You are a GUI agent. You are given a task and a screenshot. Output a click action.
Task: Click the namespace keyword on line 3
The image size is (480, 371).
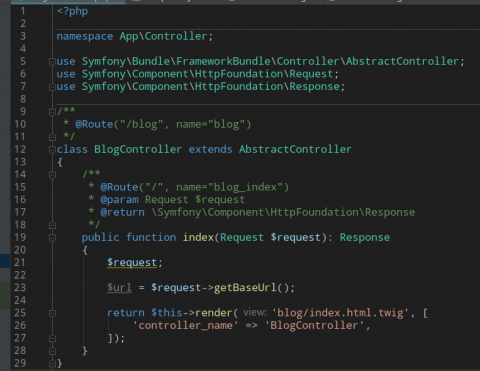(85, 36)
